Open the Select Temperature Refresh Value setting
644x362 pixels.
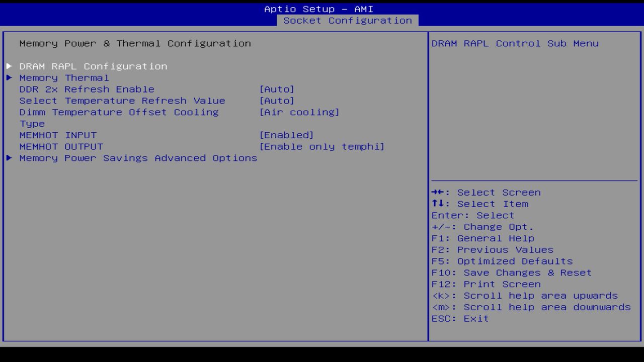(x=277, y=101)
